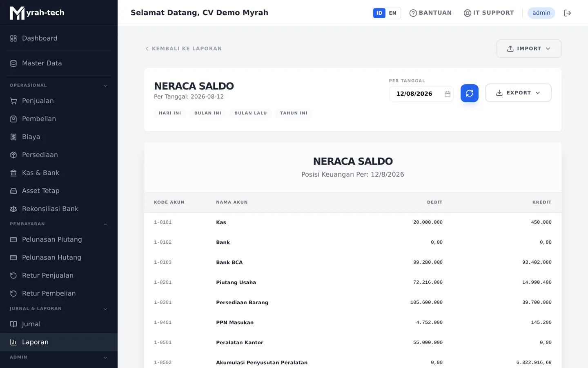Click the Pelunasan Hutang card icon
The height and width of the screenshot is (368, 588).
13,258
